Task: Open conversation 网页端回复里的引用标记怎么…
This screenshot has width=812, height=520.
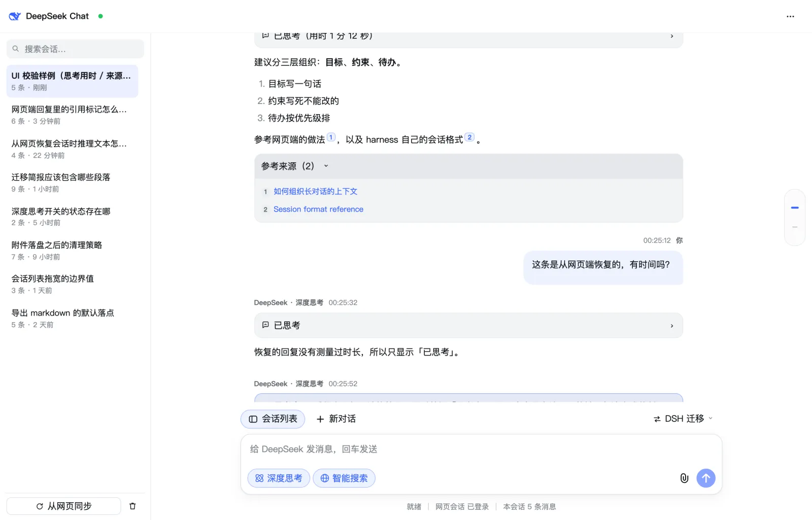Action: [72, 115]
